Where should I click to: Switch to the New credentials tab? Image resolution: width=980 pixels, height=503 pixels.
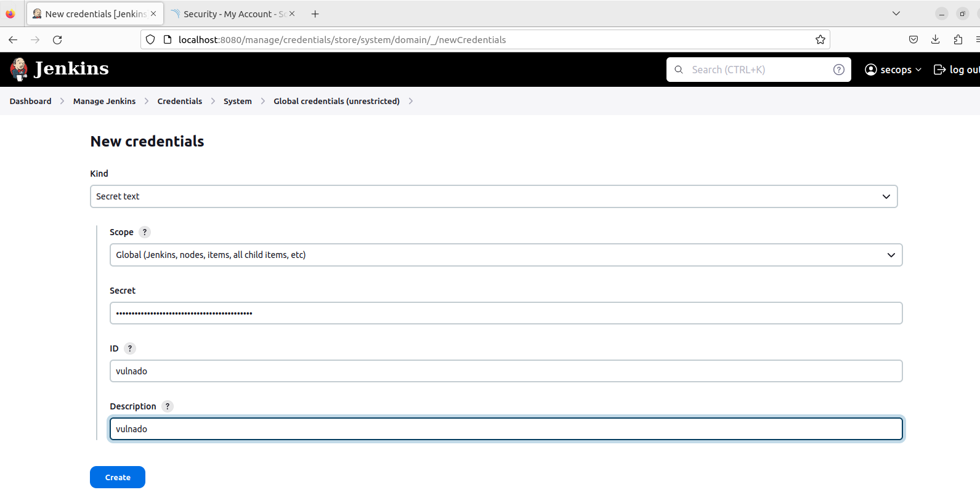[95, 14]
